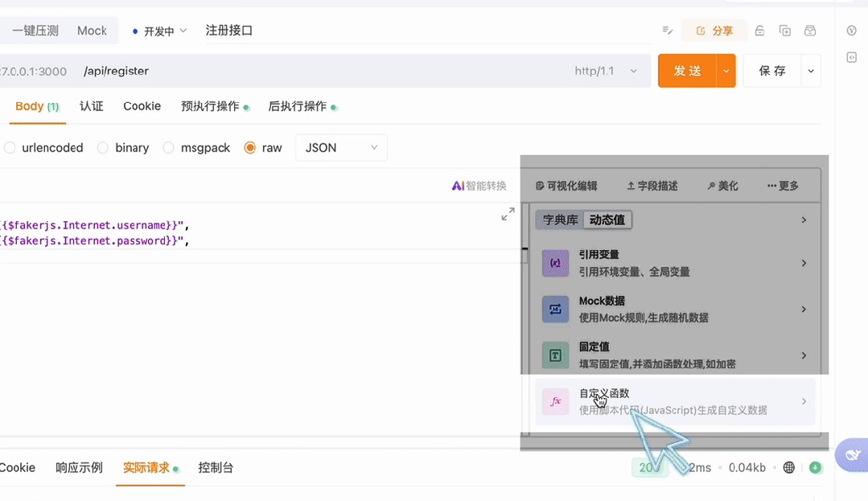Click the lock icon near 分享
Viewport: 868px width, 501px height.
(x=759, y=30)
